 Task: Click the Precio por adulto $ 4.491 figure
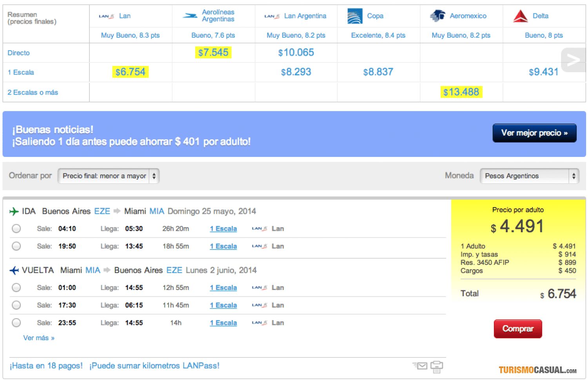tap(517, 226)
